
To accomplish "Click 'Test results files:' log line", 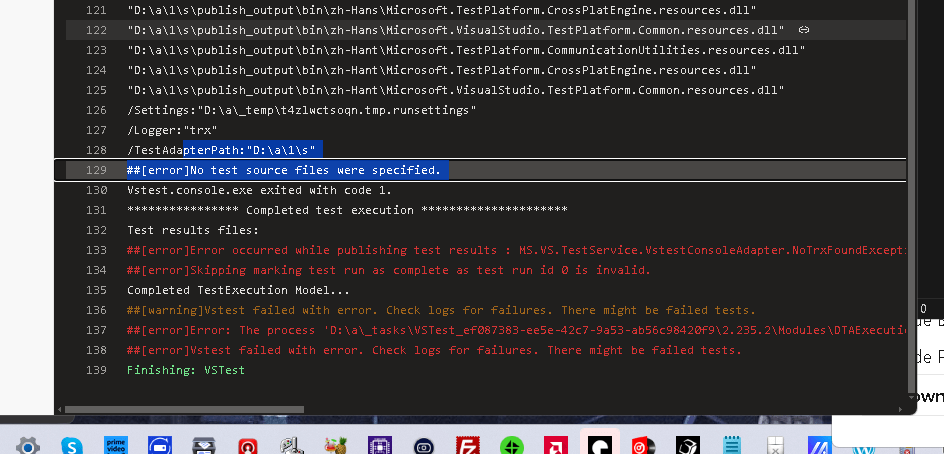I will click(193, 230).
